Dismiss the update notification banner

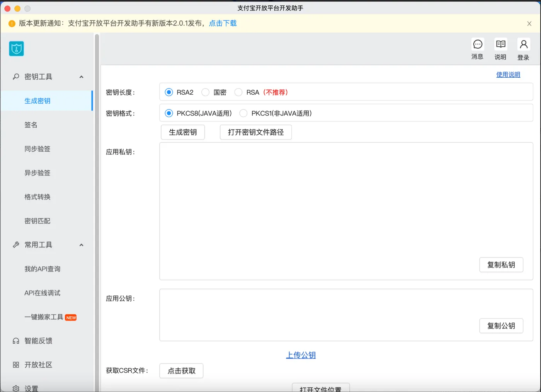[x=529, y=24]
